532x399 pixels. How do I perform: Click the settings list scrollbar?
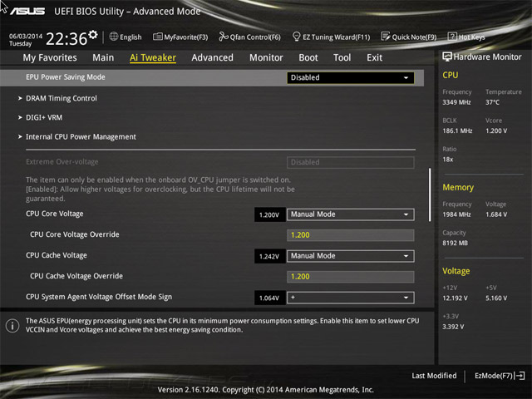pos(430,195)
